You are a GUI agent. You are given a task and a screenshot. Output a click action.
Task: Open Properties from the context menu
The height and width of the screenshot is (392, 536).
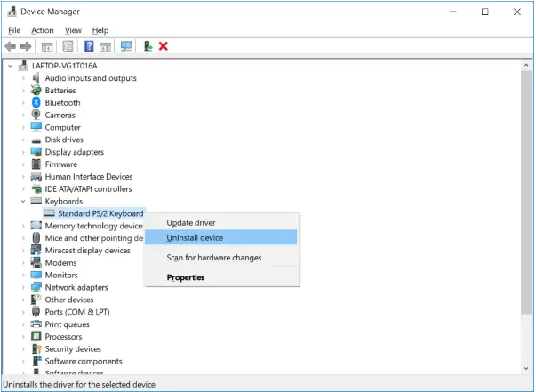[x=186, y=277]
